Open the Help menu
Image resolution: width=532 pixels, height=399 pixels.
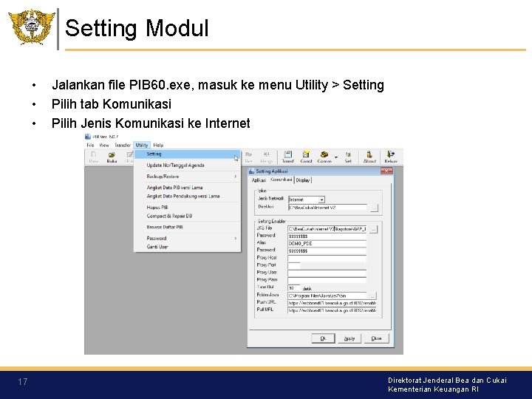click(x=158, y=146)
